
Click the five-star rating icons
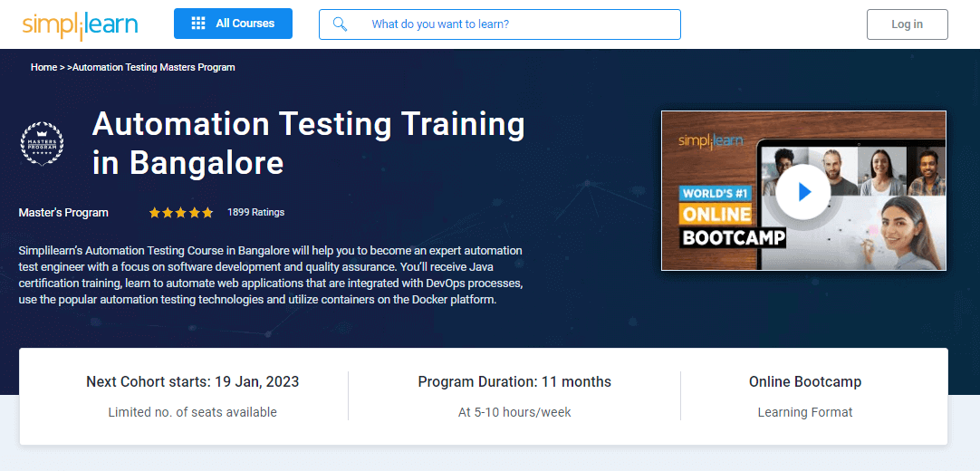(181, 212)
